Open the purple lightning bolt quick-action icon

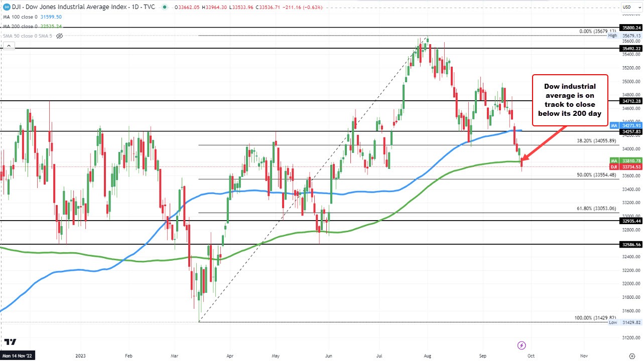[x=522, y=345]
